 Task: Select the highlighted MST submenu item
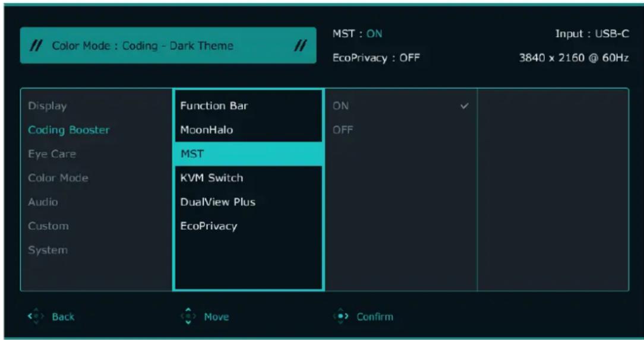pos(248,154)
